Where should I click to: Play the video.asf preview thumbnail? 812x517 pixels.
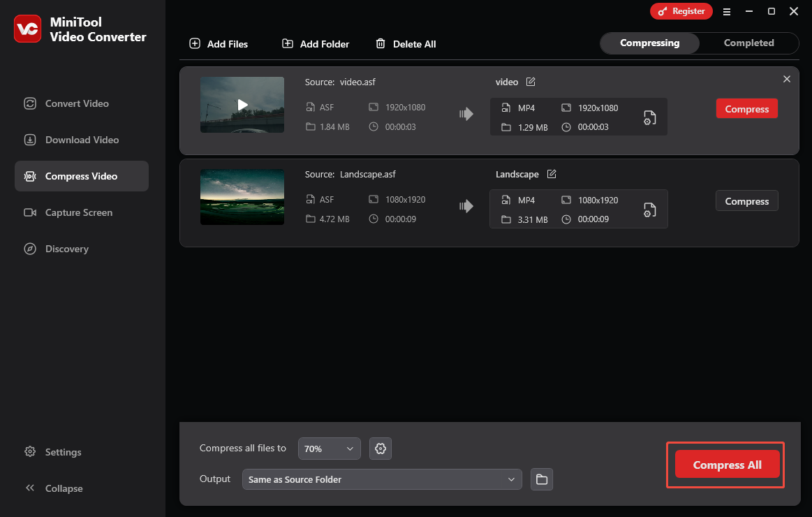coord(242,105)
